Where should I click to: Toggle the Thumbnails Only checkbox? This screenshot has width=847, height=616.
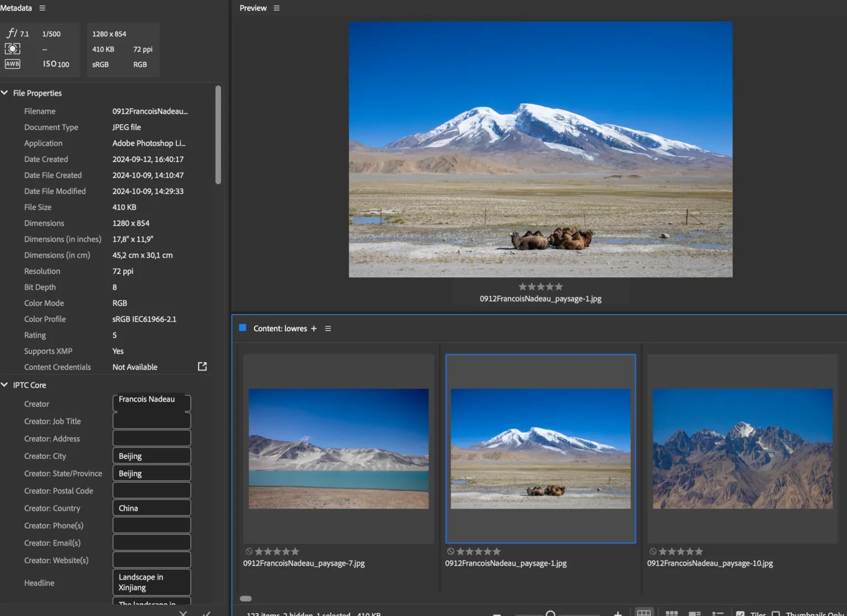coord(776,613)
